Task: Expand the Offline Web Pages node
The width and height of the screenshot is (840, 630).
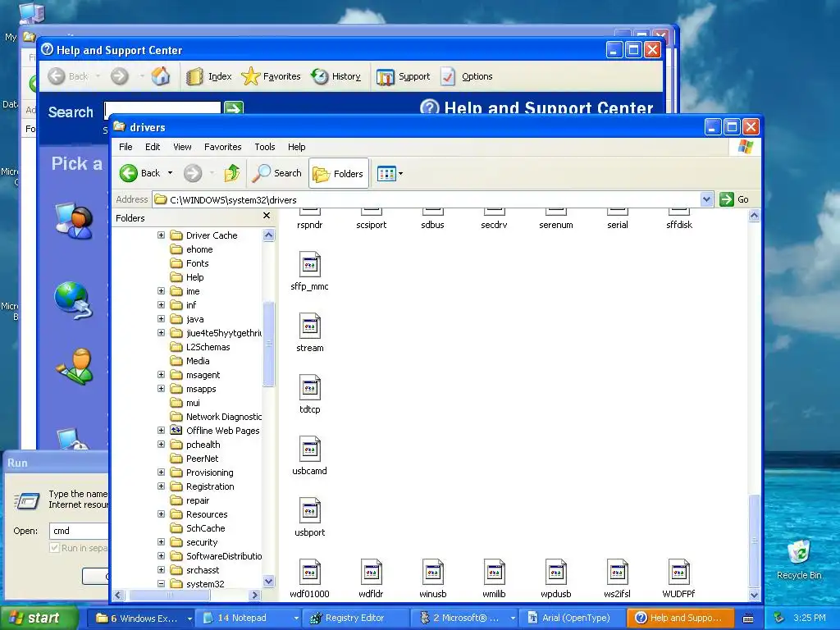Action: click(x=161, y=430)
